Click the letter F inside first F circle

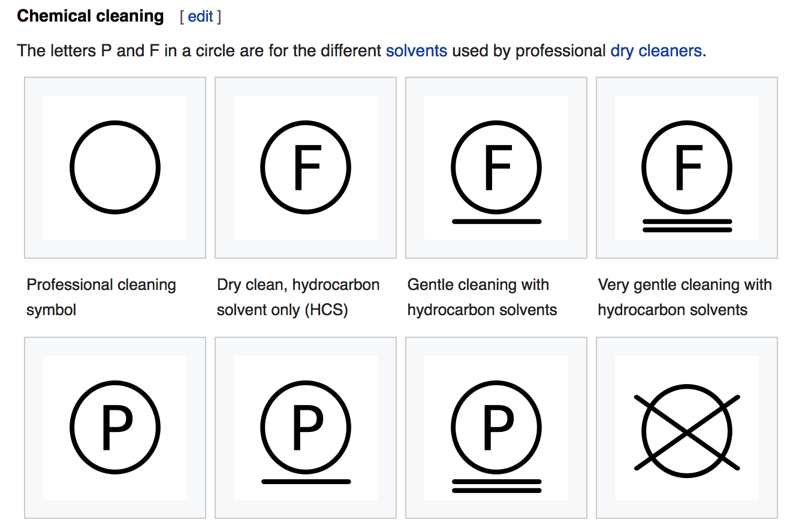pos(306,168)
